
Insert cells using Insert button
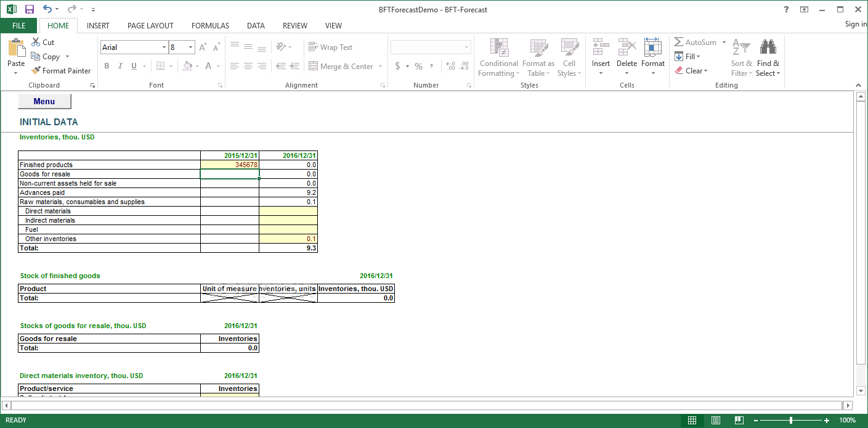click(x=601, y=57)
